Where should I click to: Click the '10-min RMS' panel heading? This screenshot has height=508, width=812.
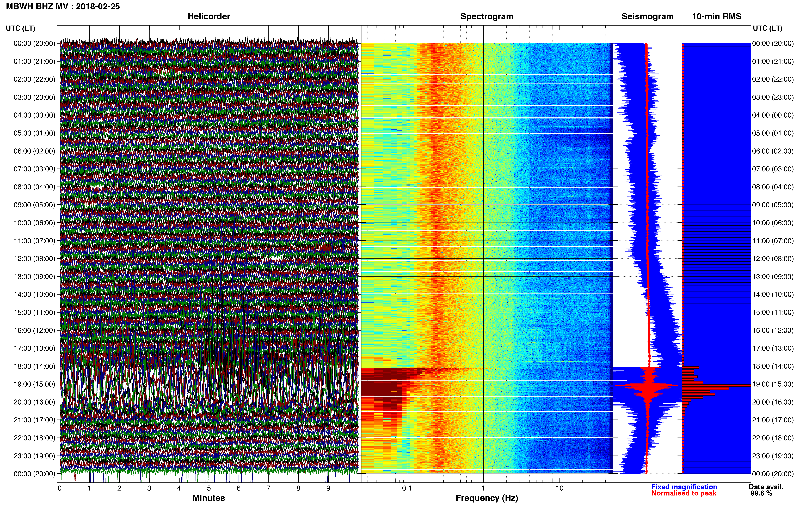pyautogui.click(x=717, y=16)
